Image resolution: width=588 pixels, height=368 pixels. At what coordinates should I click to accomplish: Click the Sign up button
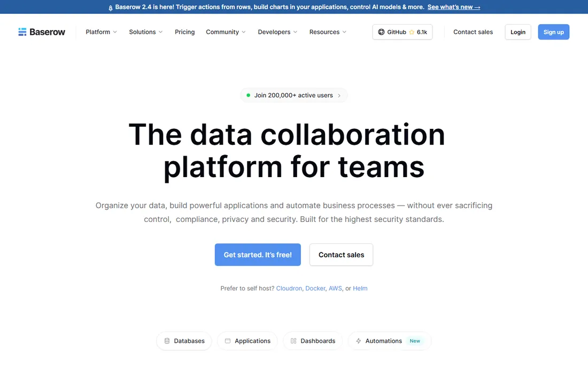pyautogui.click(x=553, y=32)
